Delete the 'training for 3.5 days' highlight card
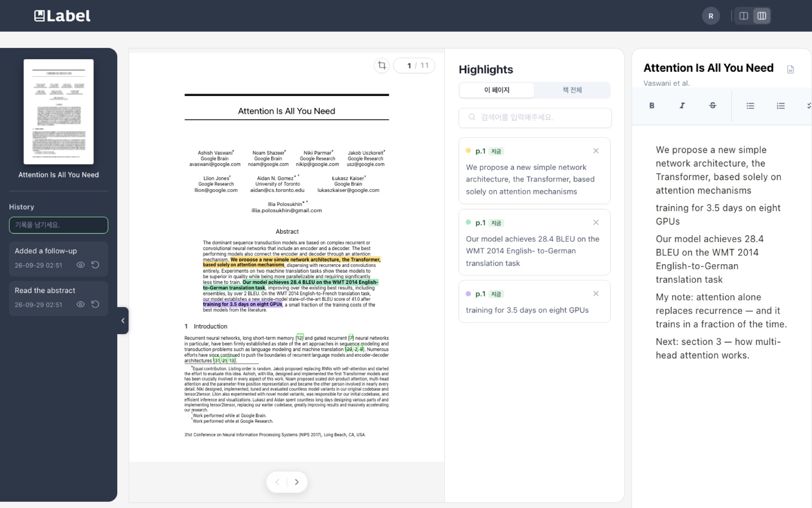This screenshot has width=812, height=508. (x=596, y=294)
